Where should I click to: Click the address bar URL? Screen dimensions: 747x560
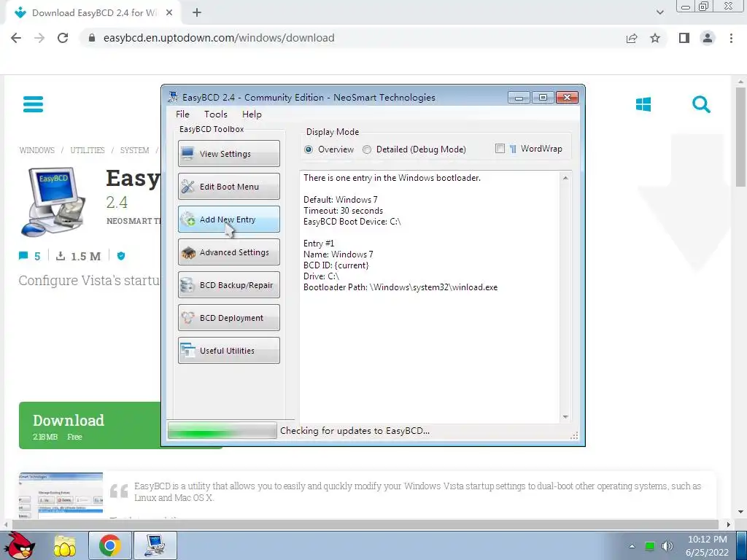[219, 38]
